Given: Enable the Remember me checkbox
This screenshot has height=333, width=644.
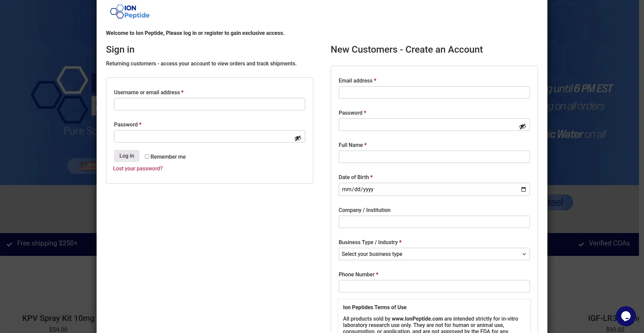Looking at the screenshot, I should pos(147,157).
